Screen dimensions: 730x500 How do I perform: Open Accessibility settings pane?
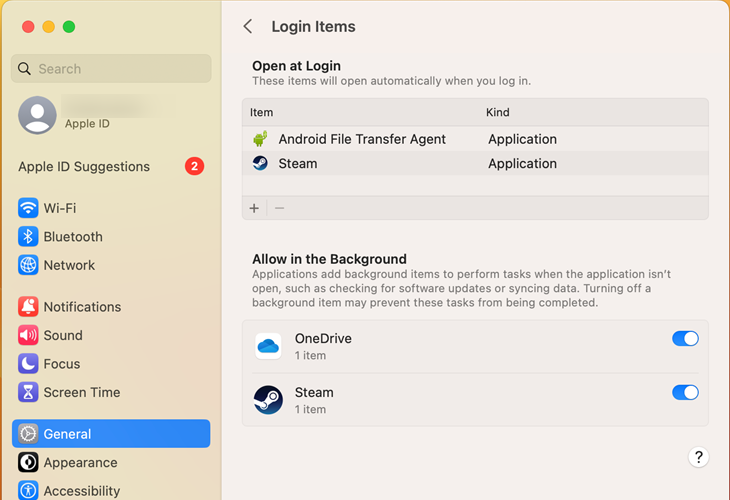coord(81,491)
